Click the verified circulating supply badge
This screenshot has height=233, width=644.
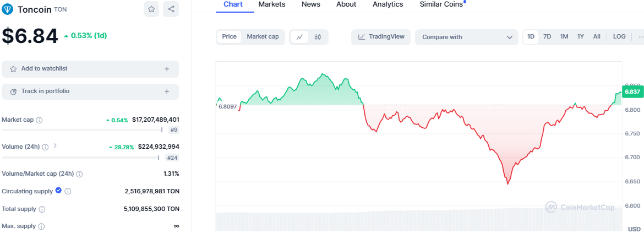pyautogui.click(x=58, y=191)
